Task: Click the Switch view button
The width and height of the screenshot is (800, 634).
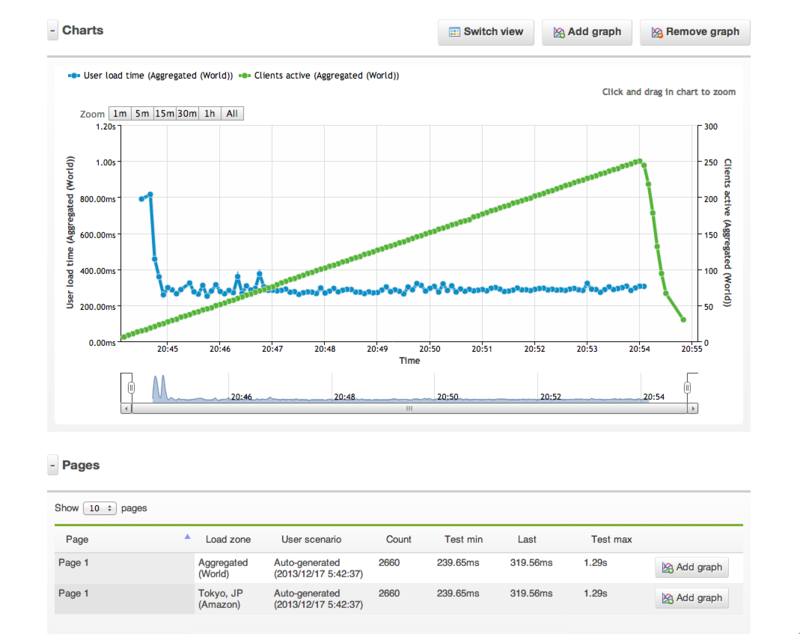Action: (x=486, y=32)
